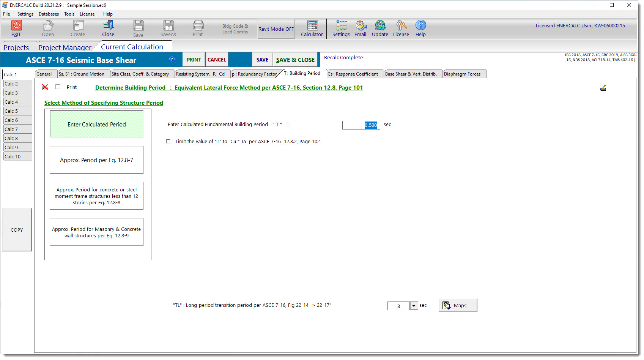Switch to Cs : Response Coefficient tab
The height and width of the screenshot is (360, 644).
[353, 74]
